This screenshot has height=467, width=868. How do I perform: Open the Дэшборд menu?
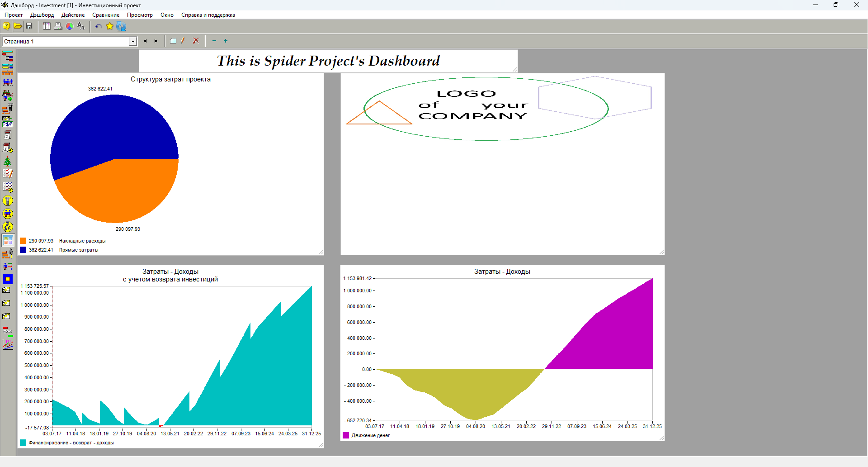click(x=42, y=15)
